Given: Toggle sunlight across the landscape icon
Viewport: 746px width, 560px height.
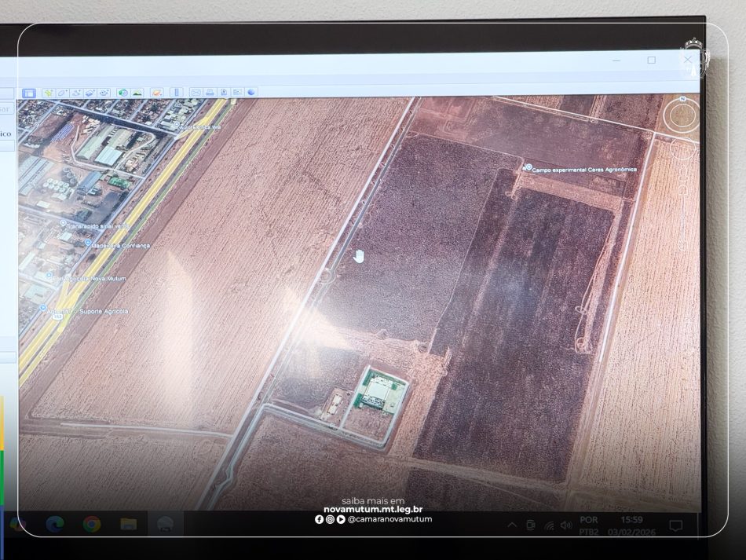Looking at the screenshot, I should click(x=137, y=93).
